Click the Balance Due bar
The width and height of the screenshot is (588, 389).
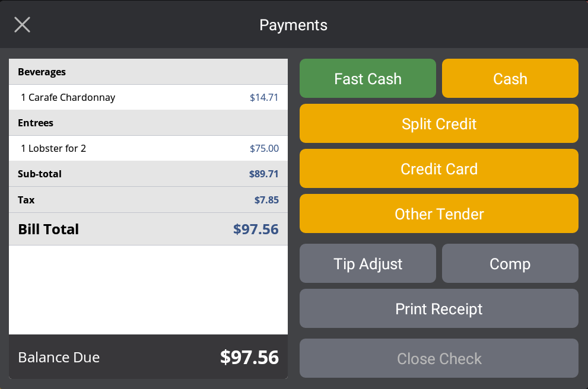point(148,358)
